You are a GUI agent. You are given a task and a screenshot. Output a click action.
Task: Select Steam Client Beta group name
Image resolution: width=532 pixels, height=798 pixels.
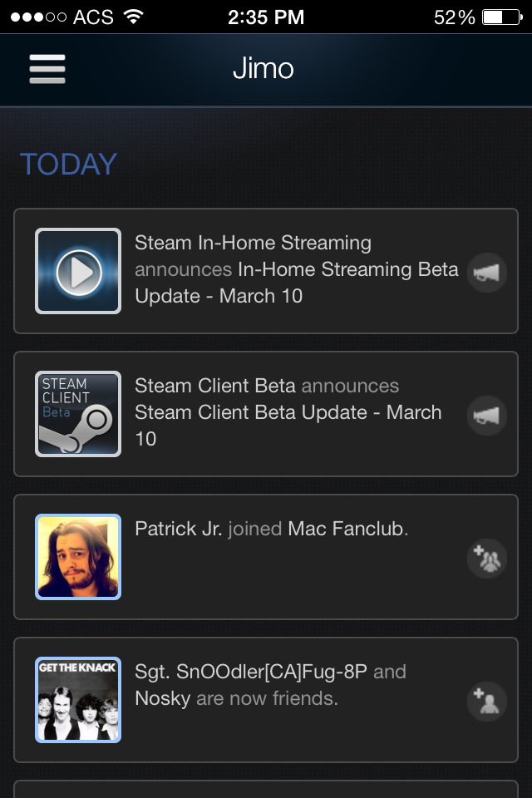coord(215,386)
